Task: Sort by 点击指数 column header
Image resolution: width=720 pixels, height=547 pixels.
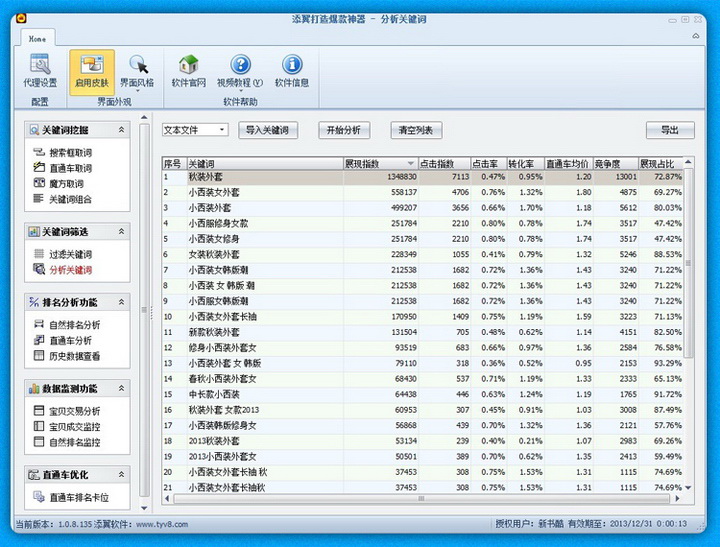Action: (444, 164)
